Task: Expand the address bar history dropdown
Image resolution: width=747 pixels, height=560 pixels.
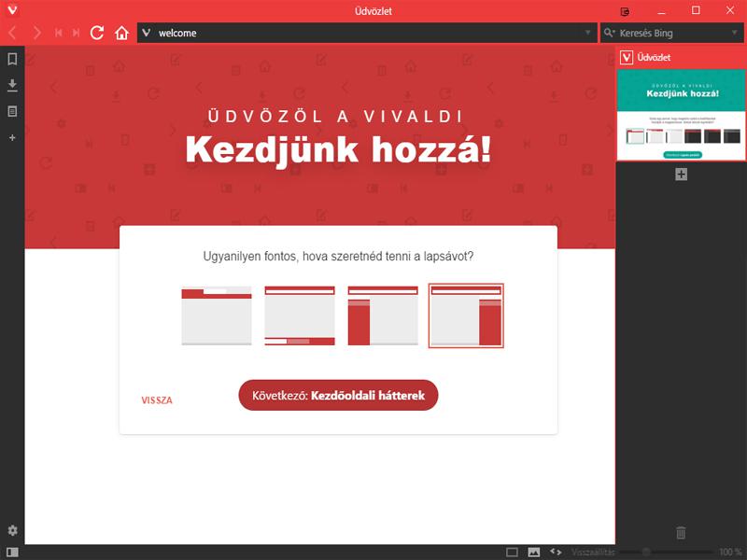Action: point(588,33)
